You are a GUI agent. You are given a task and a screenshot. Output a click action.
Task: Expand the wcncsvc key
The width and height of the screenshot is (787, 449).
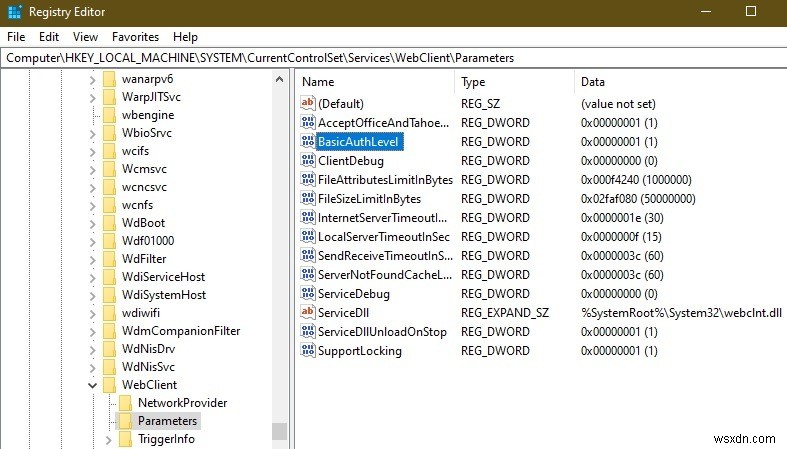coord(92,188)
